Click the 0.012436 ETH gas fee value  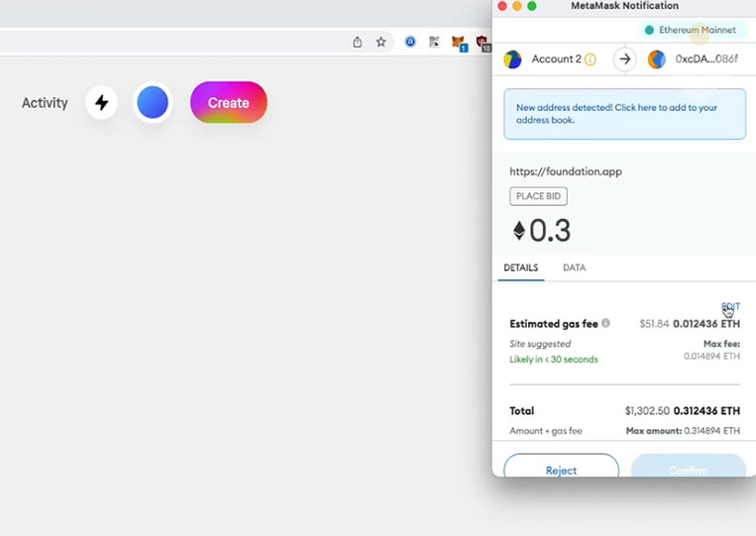[x=706, y=324]
